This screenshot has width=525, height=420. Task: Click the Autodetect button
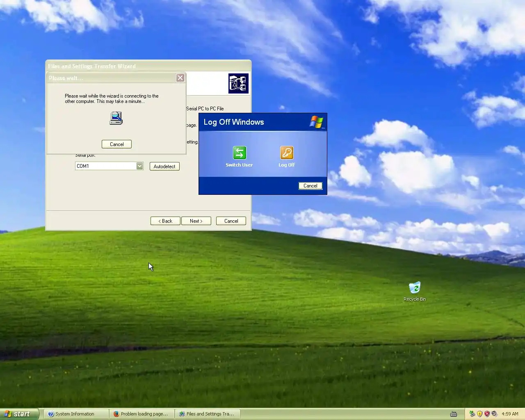pyautogui.click(x=164, y=167)
